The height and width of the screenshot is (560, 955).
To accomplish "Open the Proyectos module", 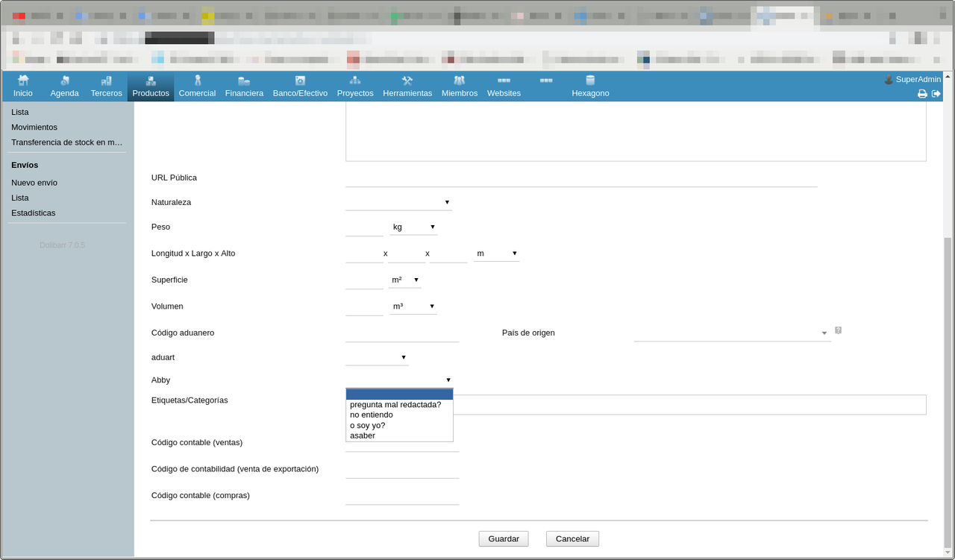I will pyautogui.click(x=355, y=86).
